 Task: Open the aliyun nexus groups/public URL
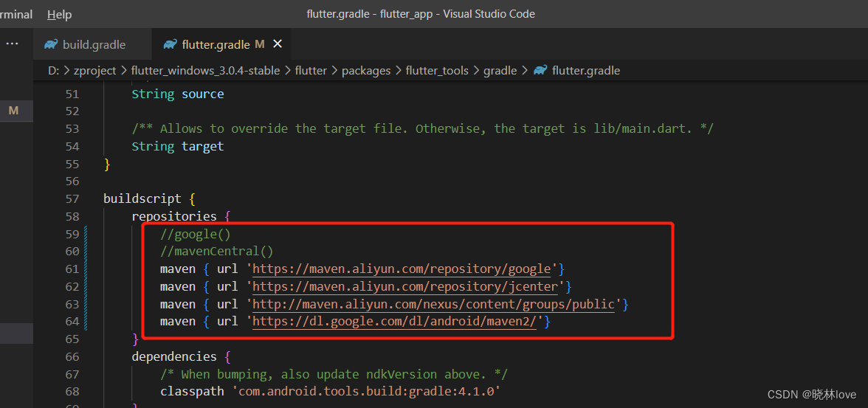click(434, 305)
